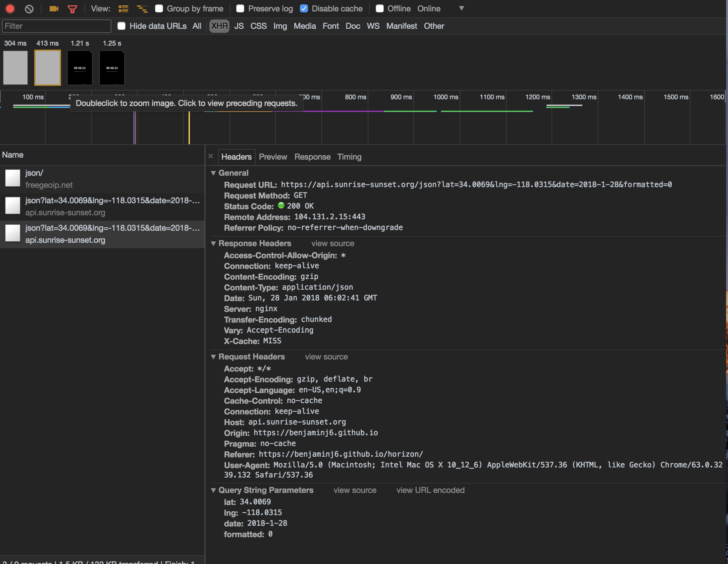
Task: Open the Online throttling selector
Action: pyautogui.click(x=429, y=9)
